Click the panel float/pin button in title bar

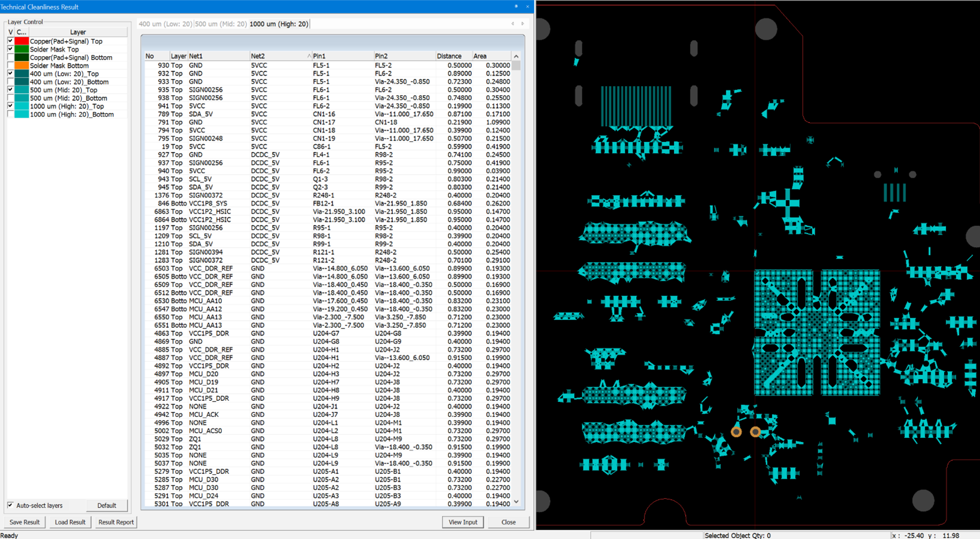(516, 7)
